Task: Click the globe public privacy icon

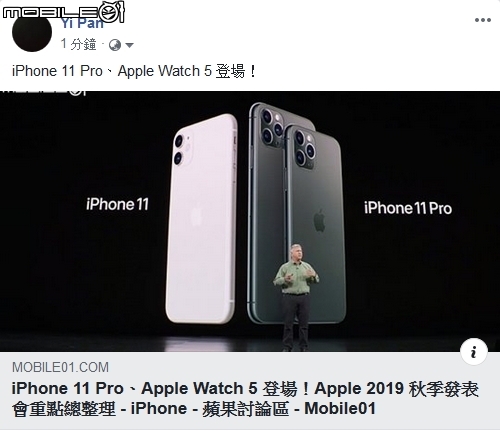Action: (115, 45)
